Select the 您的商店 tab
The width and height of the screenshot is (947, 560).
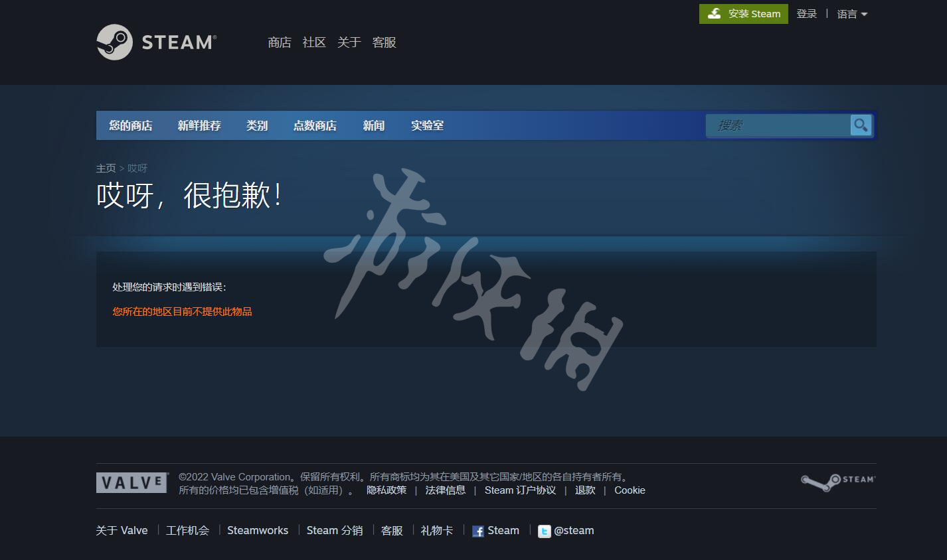(x=131, y=125)
